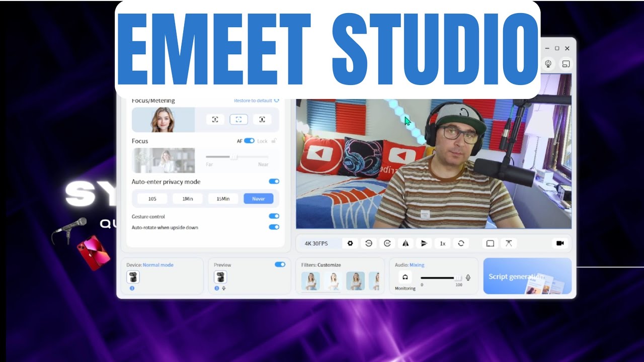The image size is (644, 362).
Task: Adjust the audio volume slider handle
Action: pos(458,278)
